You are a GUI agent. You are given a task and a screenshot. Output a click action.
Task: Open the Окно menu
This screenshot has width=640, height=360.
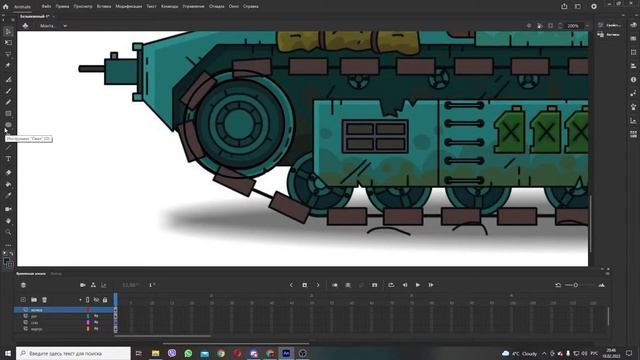coord(233,7)
